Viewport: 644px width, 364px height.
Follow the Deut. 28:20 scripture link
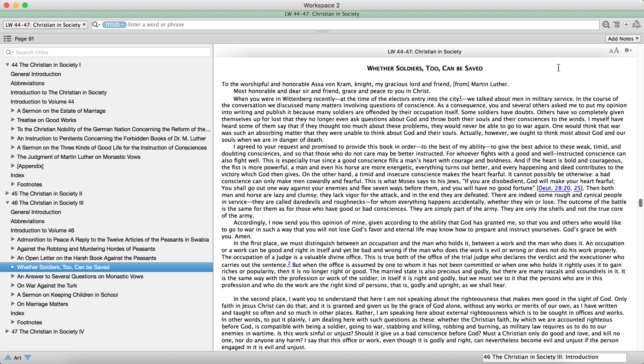[555, 188]
